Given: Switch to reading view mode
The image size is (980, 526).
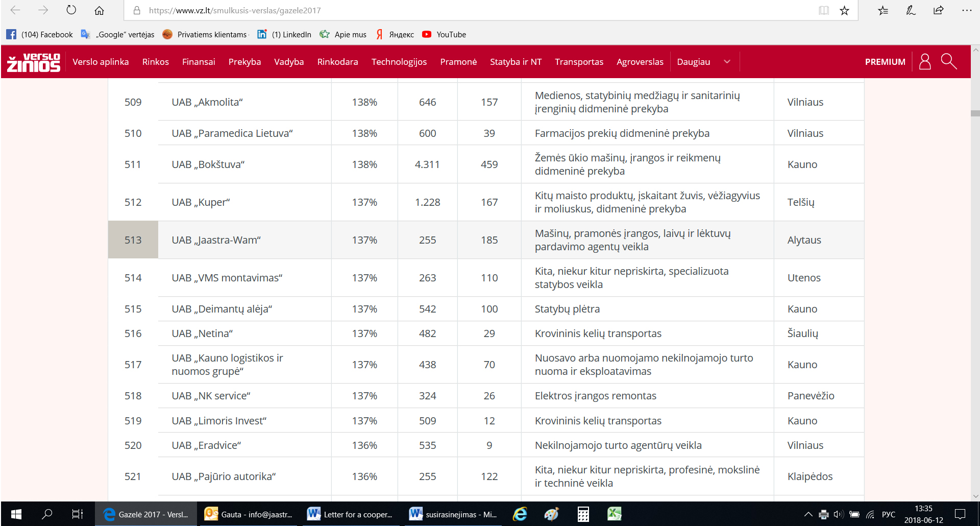Looking at the screenshot, I should tap(824, 10).
